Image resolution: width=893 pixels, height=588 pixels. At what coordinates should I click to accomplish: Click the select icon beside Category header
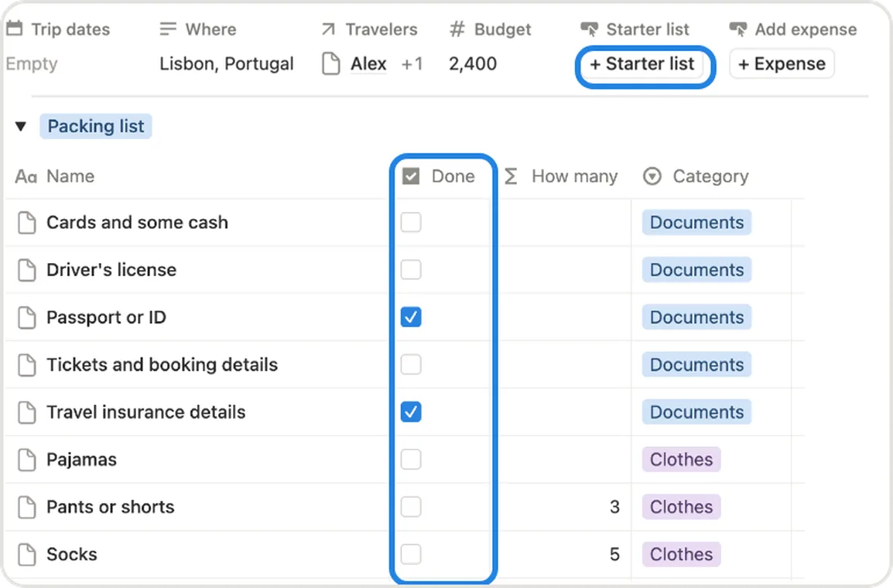[652, 176]
